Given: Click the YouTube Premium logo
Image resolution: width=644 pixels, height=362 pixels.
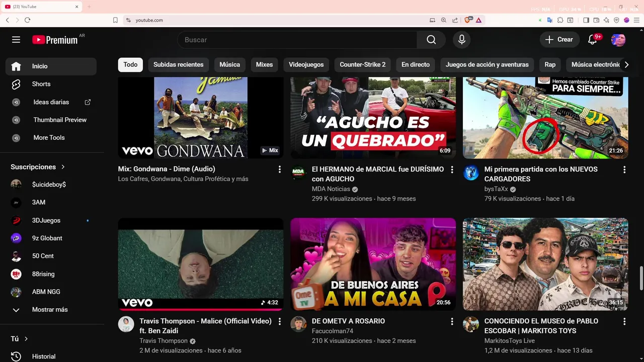Looking at the screenshot, I should pos(55,40).
